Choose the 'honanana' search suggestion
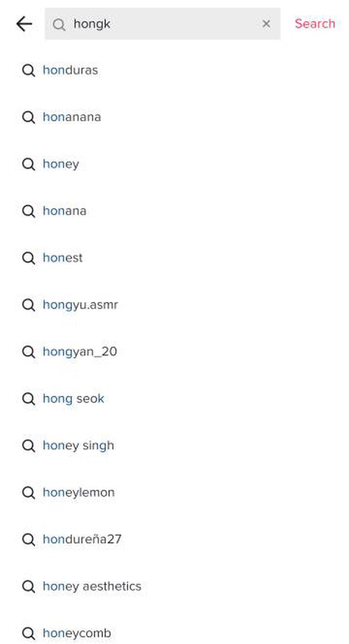 [x=72, y=117]
